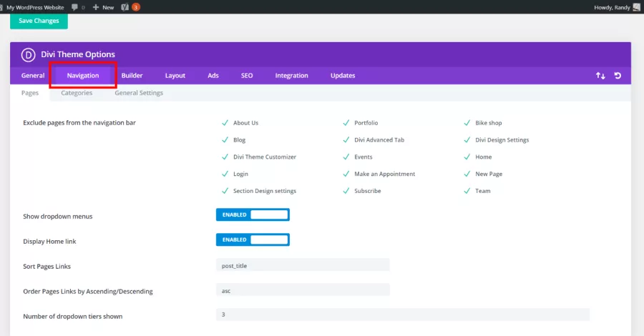Viewport: 644px width, 336px height.
Task: Open My WordPress Website link
Action: pos(35,7)
